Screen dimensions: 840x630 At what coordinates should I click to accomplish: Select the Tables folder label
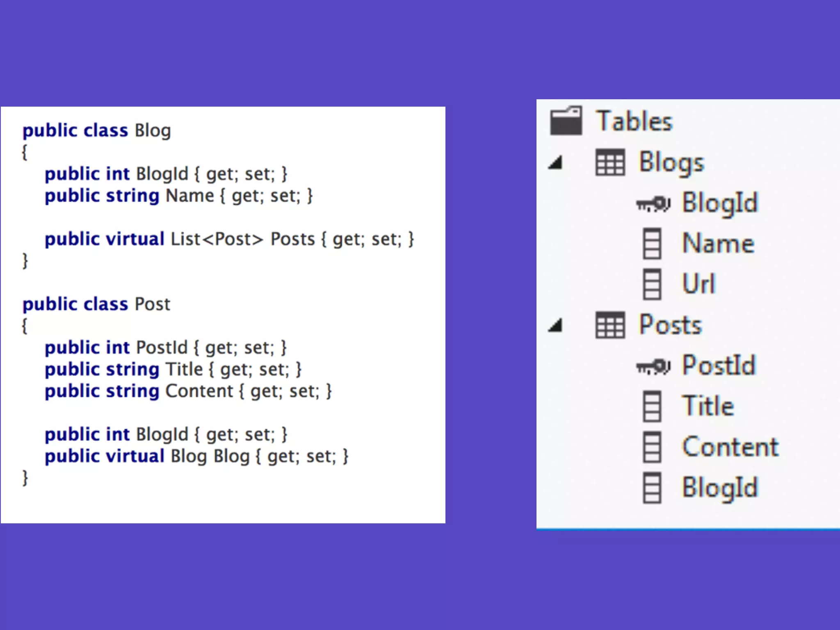(x=634, y=121)
